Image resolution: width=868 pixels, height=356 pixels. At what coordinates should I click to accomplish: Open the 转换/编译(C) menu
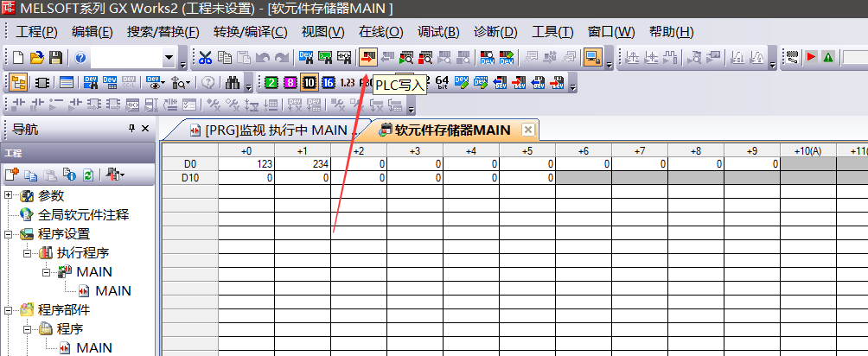(250, 32)
